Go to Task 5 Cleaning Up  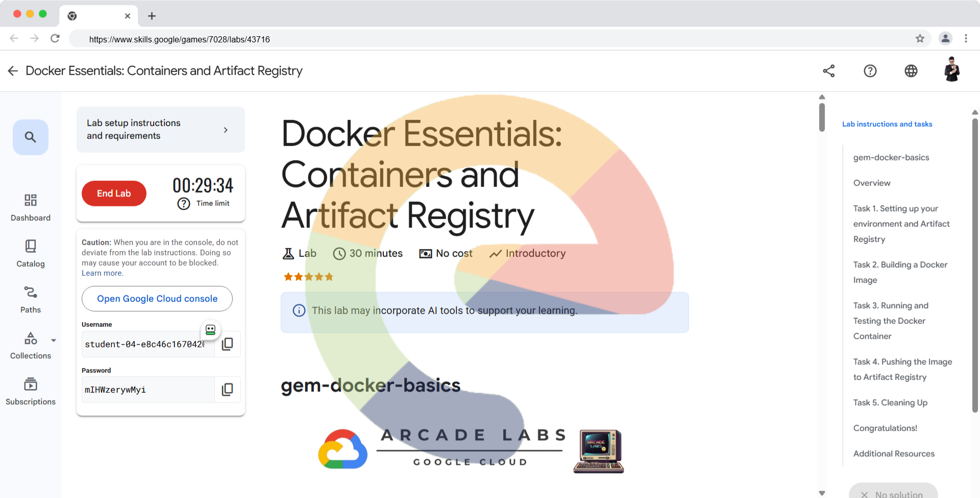tap(891, 402)
